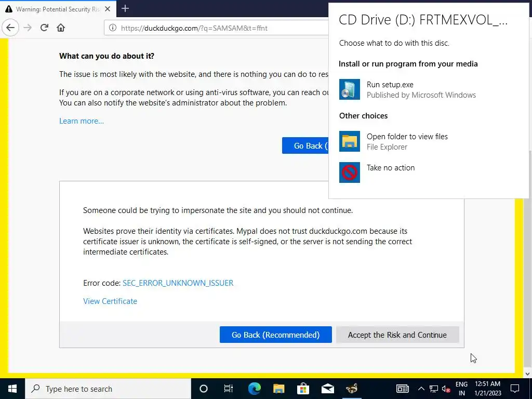Screen dimensions: 532x399
Task: Open News and interests taskbar icon
Action: pos(403,389)
